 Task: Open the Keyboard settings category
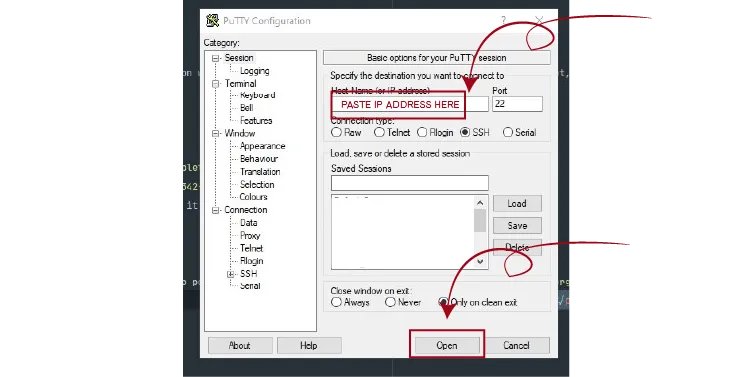click(258, 95)
